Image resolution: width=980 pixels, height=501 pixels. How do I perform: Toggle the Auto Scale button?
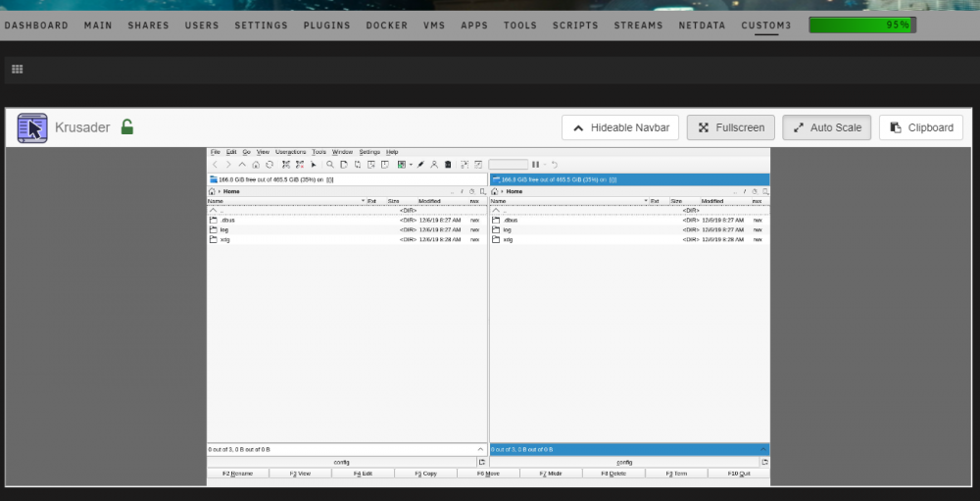click(827, 127)
